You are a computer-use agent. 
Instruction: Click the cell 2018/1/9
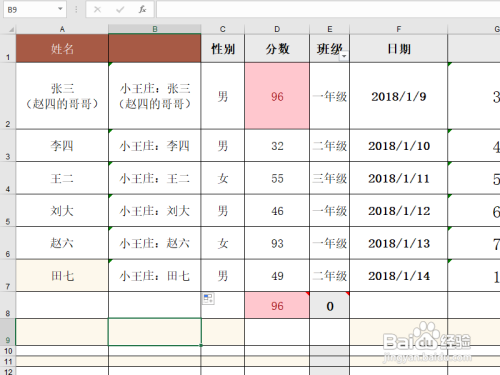398,96
